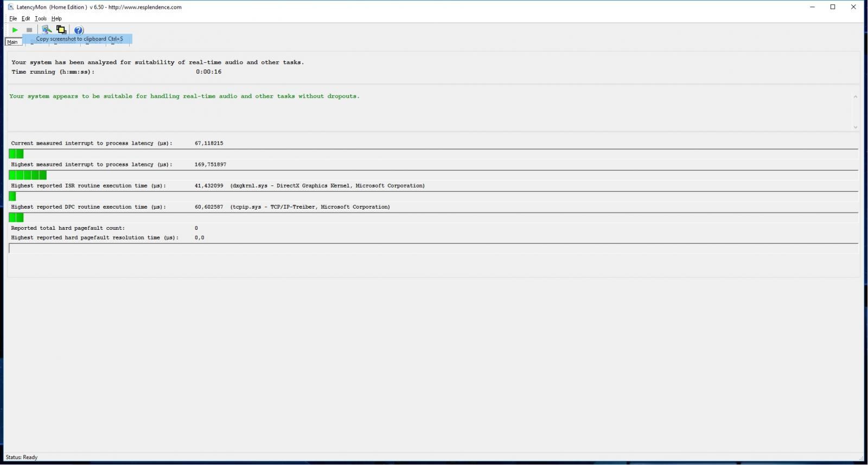Close the LatencyMon window
The width and height of the screenshot is (868, 465).
point(853,7)
